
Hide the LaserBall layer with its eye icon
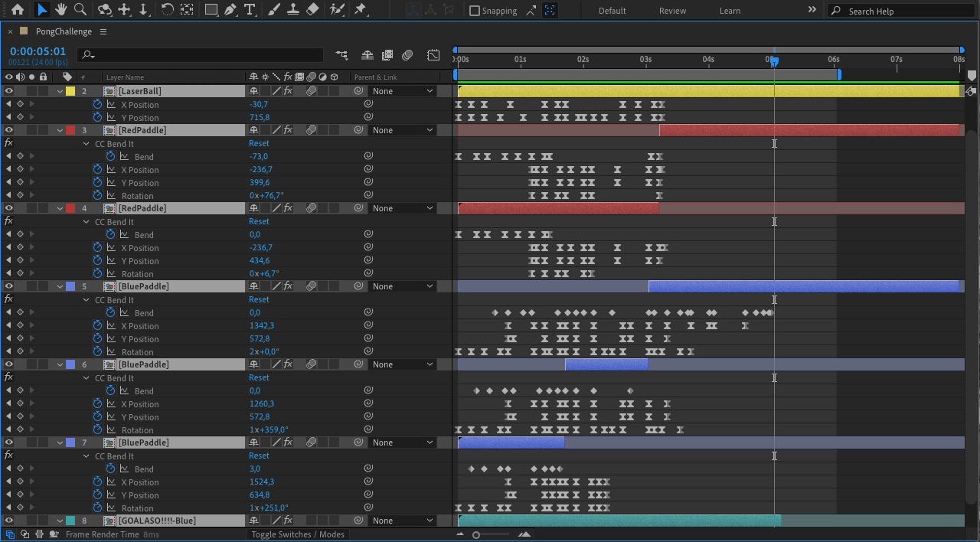(9, 91)
